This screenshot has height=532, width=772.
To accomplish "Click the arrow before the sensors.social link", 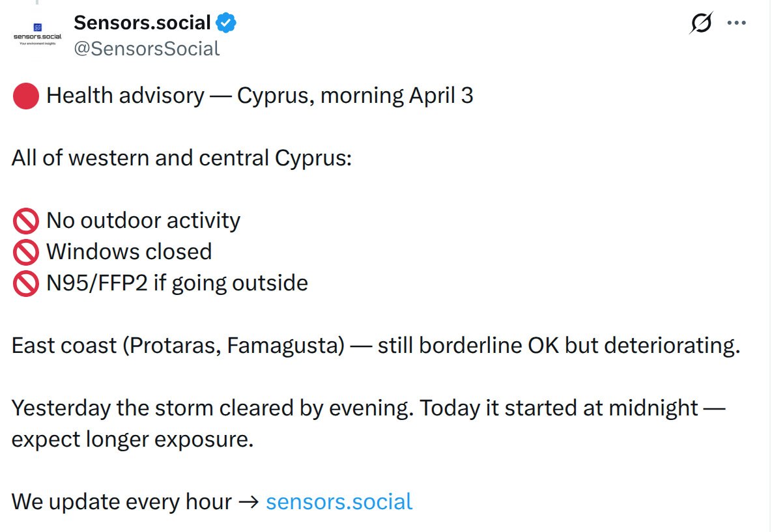I will pos(249,502).
